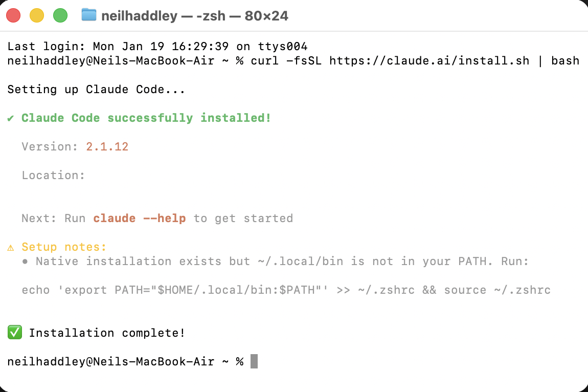Toggle the terminal block cursor
Screen dimensions: 588x392
[x=254, y=361]
